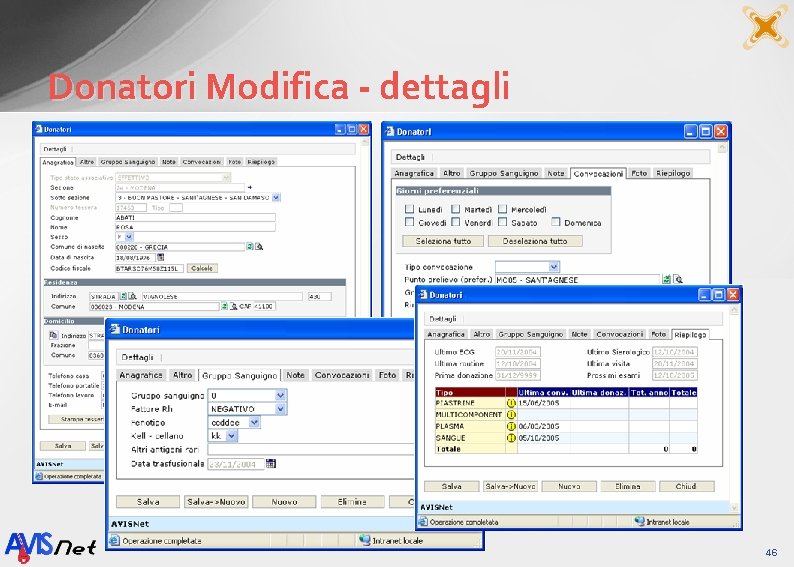This screenshot has width=794, height=567.
Task: Click the Altri antigeni rari input field
Action: [x=310, y=449]
